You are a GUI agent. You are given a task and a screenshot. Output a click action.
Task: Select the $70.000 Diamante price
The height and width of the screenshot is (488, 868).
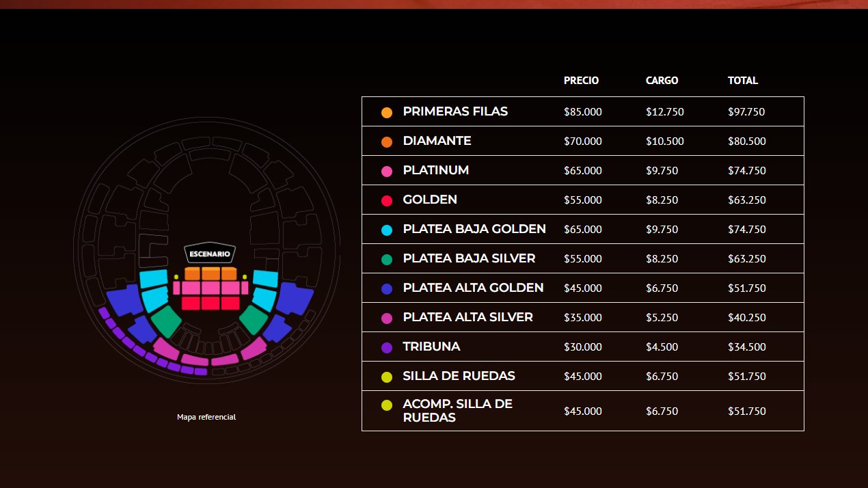coord(583,141)
